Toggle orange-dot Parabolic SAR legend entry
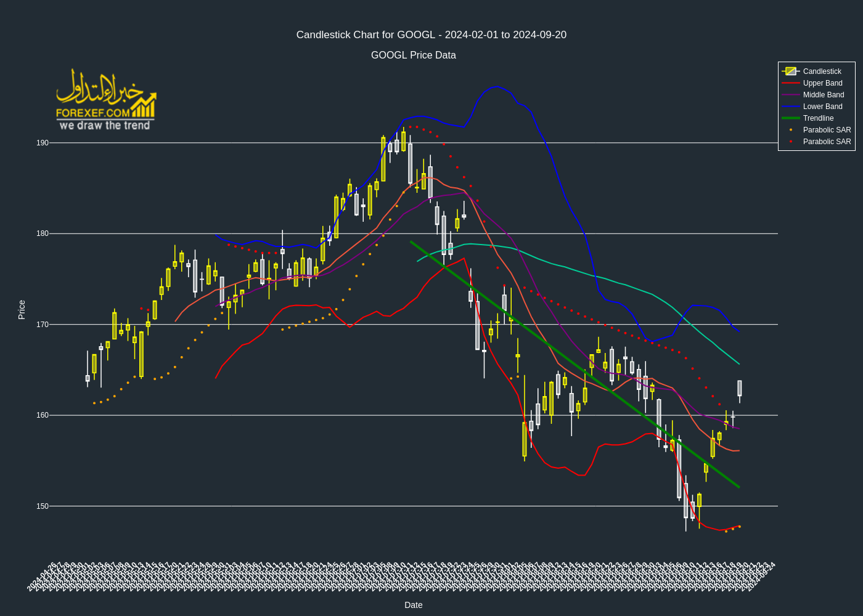Image resolution: width=863 pixels, height=616 pixels. pos(816,130)
